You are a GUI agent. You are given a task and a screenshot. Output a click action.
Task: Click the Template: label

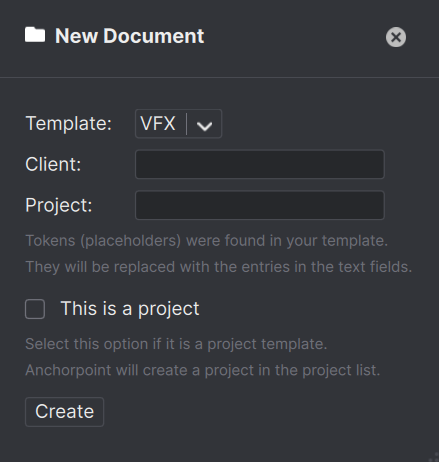[68, 124]
